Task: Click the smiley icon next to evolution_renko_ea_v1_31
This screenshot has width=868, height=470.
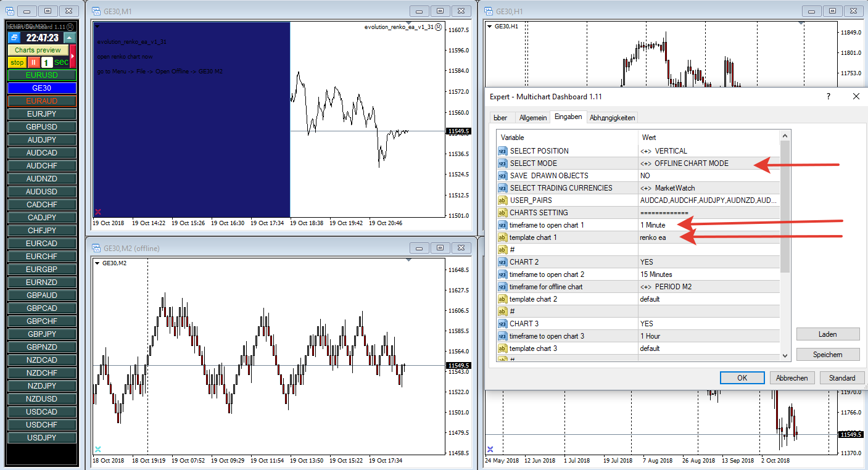Action: pos(439,27)
